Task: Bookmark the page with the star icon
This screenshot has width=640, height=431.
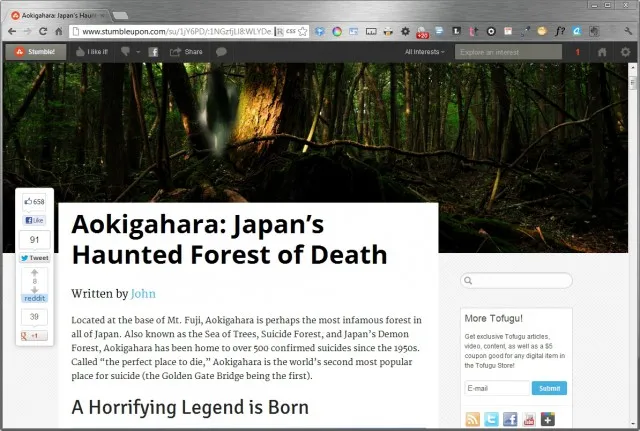Action: pos(302,31)
